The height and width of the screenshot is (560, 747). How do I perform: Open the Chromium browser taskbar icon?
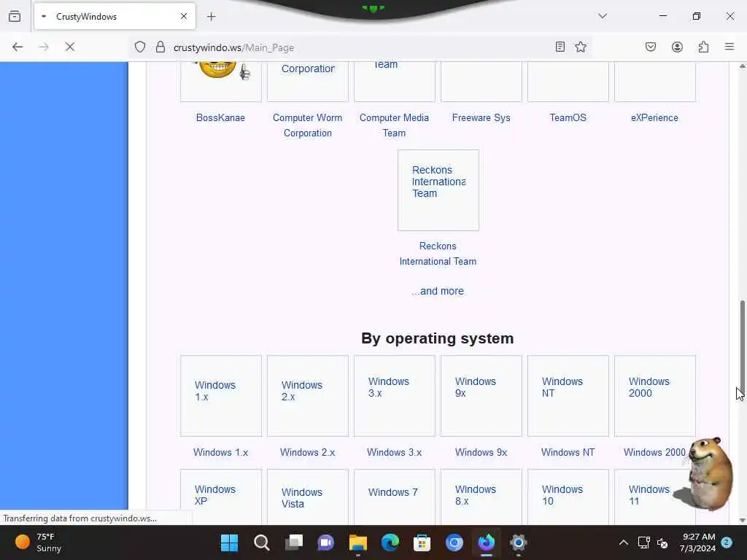click(x=454, y=542)
